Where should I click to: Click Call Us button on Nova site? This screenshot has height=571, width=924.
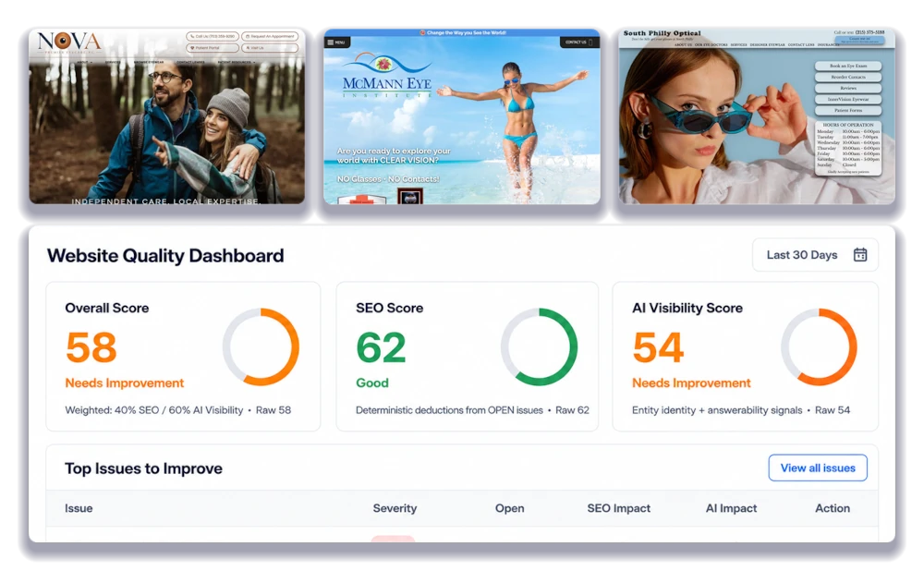[213, 36]
